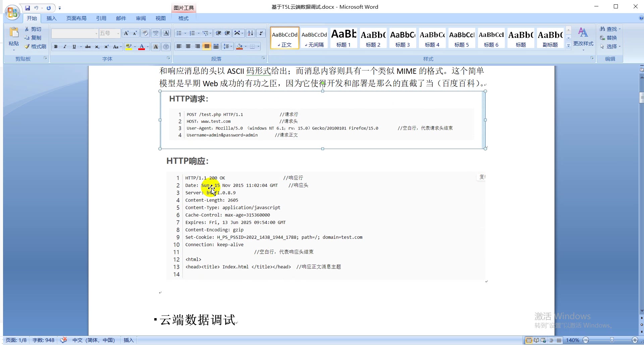
Task: Align text left
Action: click(179, 46)
